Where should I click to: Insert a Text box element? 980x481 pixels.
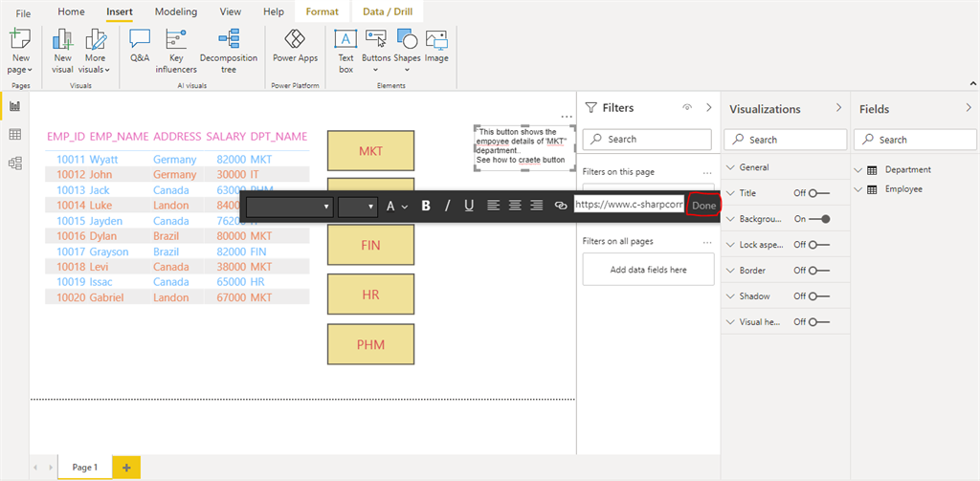pos(345,54)
